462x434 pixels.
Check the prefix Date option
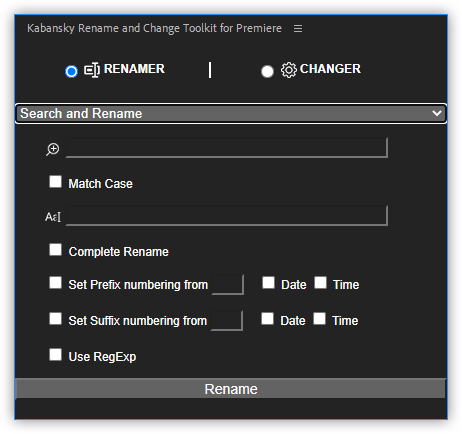[x=268, y=283]
